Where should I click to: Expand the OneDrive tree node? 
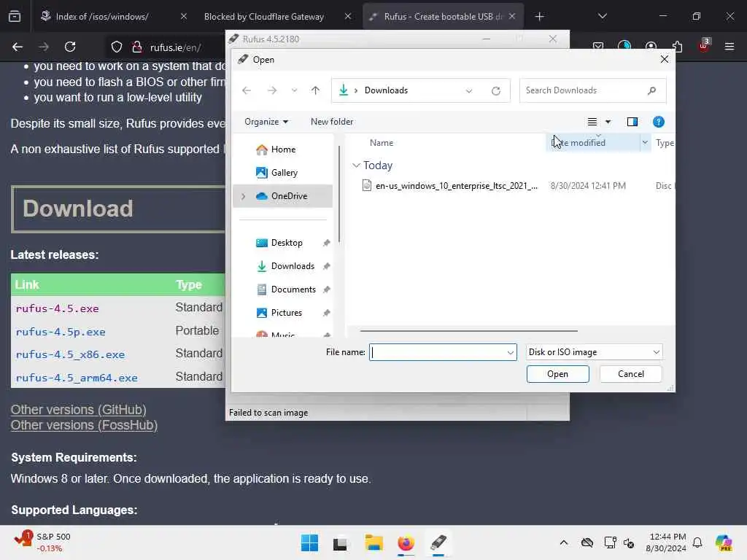pos(244,196)
